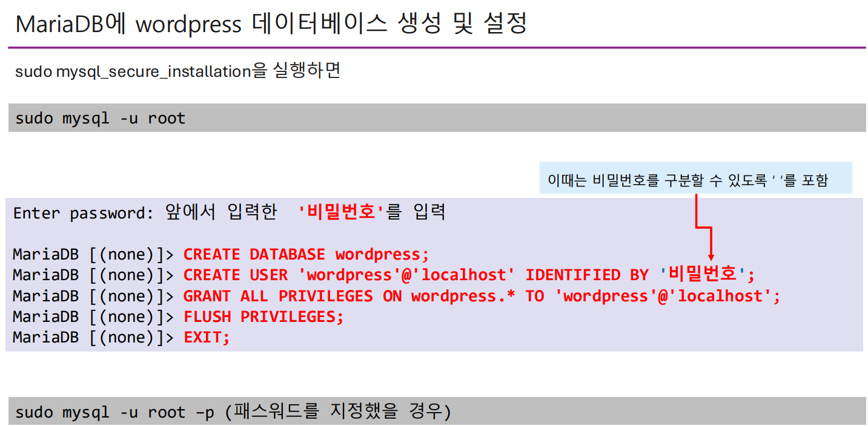The width and height of the screenshot is (868, 426).
Task: Click the slide title about MariaDB wordpress database
Action: (271, 24)
